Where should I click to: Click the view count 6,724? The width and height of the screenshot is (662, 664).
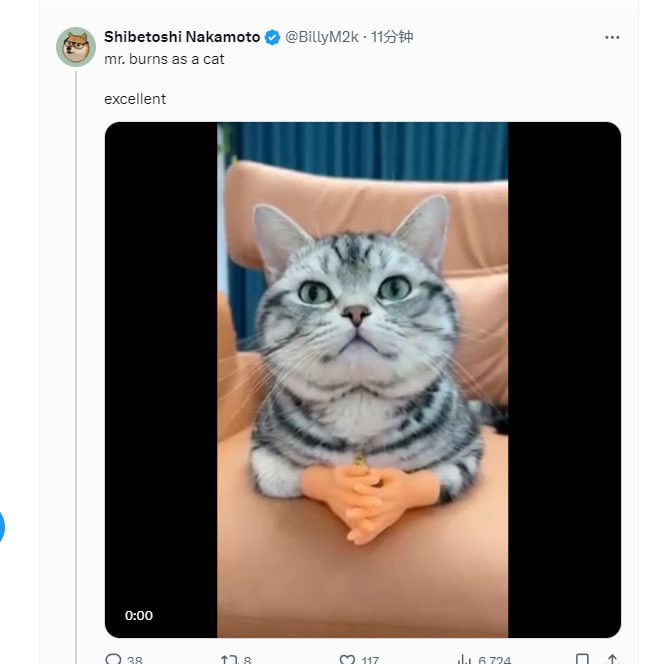click(x=492, y=659)
